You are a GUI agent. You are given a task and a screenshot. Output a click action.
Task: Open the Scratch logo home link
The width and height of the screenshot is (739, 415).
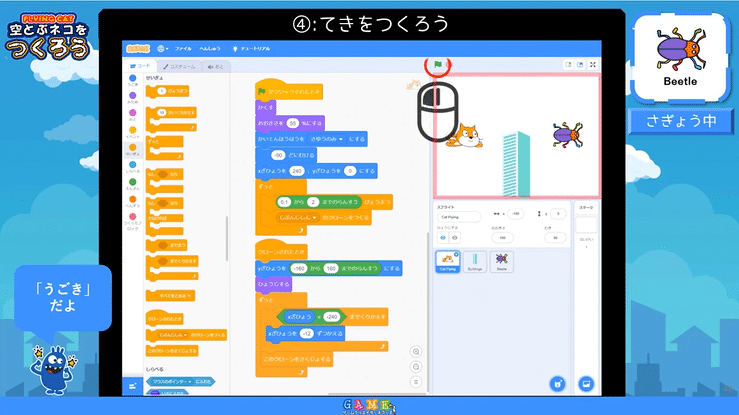click(x=138, y=49)
